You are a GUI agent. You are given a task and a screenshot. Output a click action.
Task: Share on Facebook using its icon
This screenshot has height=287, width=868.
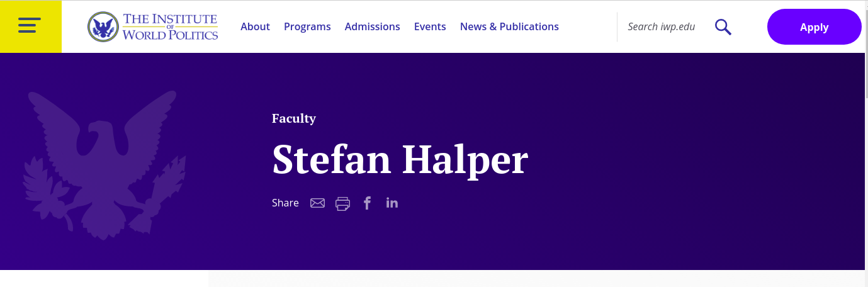click(x=368, y=203)
